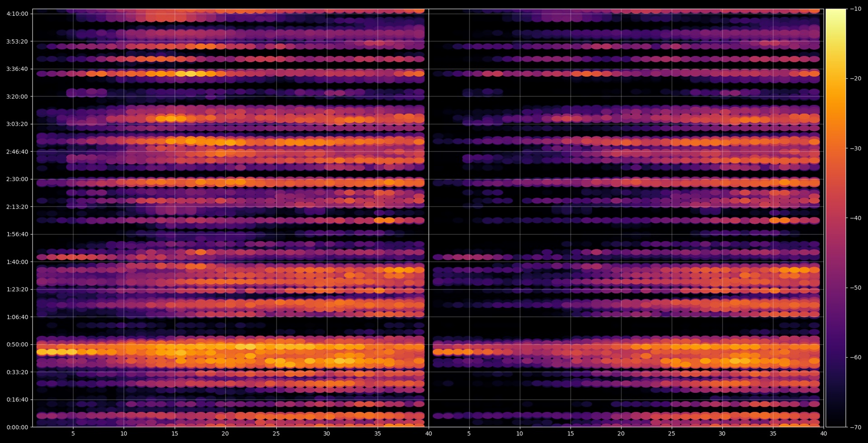This screenshot has height=443, width=868.
Task: Select the −50 colorbar tick label
Action: (855, 288)
